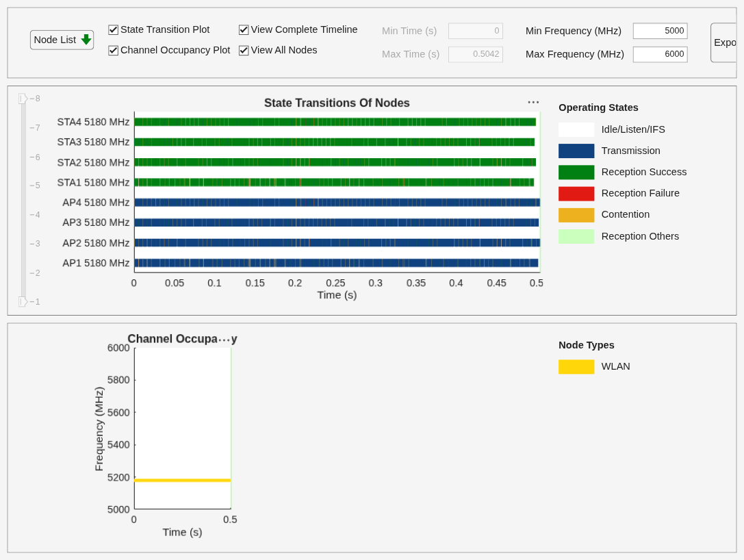Click the State Transitions Of Nodes title

point(337,103)
